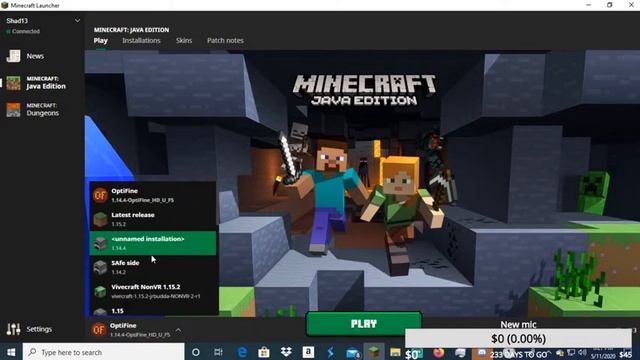Open the Skins tab

point(184,40)
